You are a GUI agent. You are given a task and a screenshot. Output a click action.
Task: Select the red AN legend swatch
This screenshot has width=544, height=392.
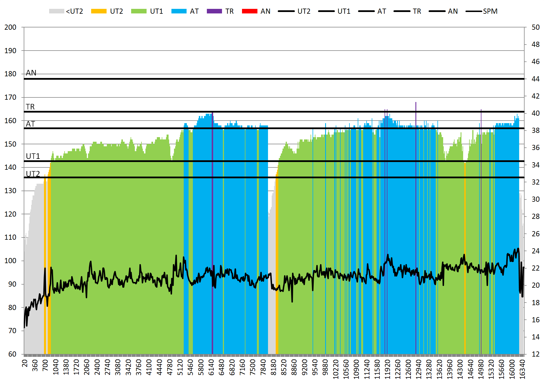(x=249, y=11)
